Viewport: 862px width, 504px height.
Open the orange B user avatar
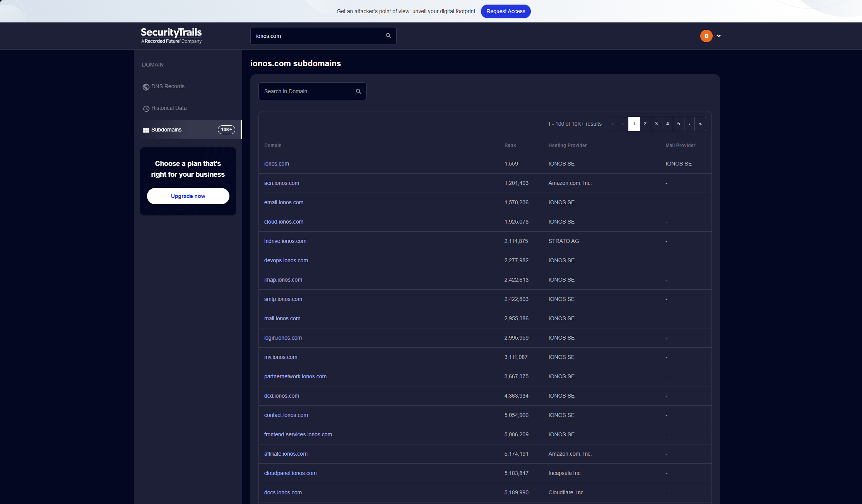tap(706, 36)
